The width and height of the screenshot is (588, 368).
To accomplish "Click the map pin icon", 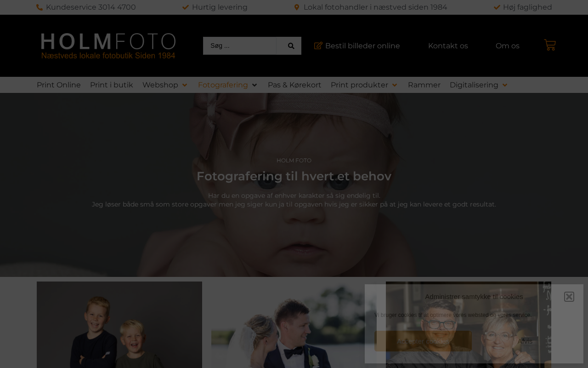I will click(297, 7).
